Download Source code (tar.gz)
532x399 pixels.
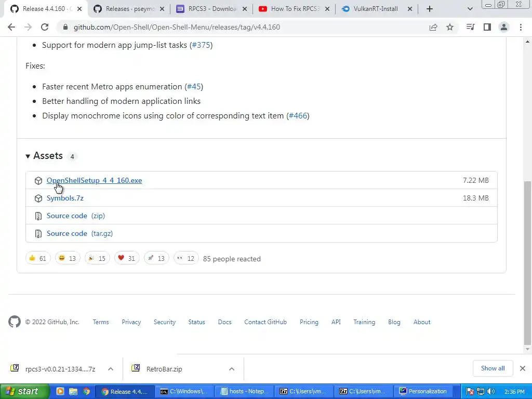click(79, 233)
